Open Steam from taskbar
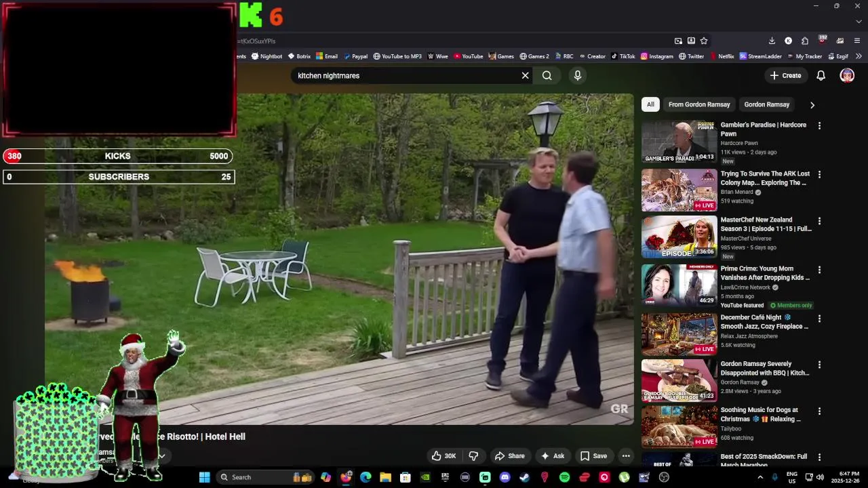 coord(524,477)
